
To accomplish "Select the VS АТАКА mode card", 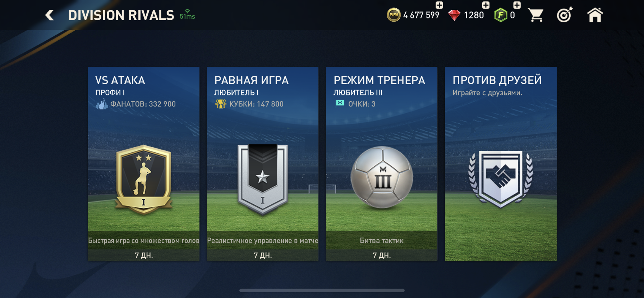I will (x=144, y=164).
